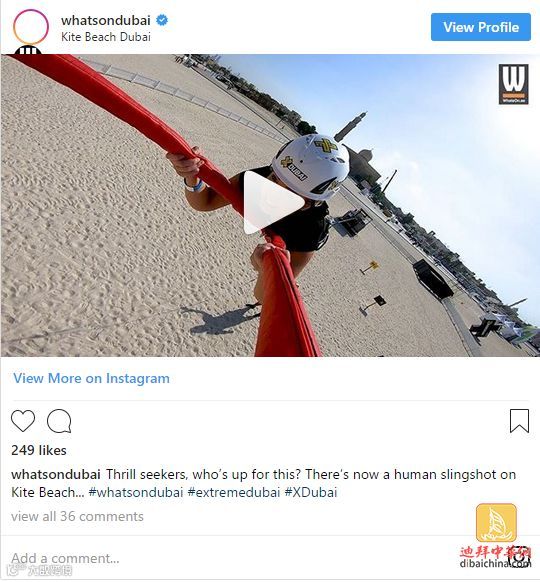Click the whatsondubai profile picture ring
The image size is (540, 582).
pos(30,27)
